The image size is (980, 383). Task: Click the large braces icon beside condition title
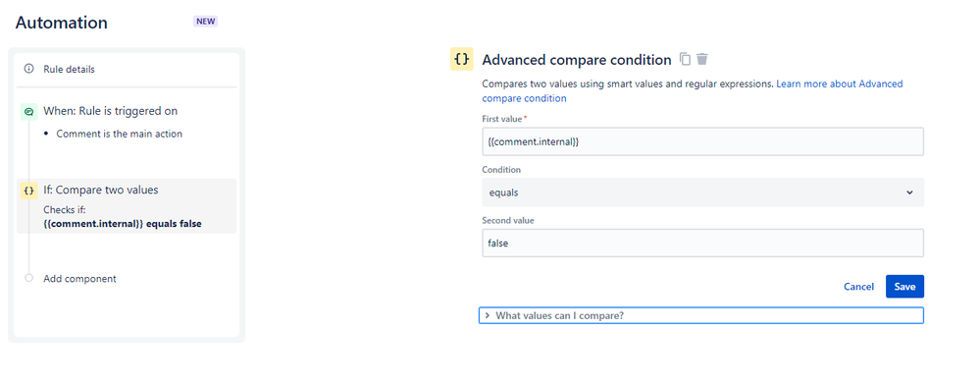click(462, 60)
